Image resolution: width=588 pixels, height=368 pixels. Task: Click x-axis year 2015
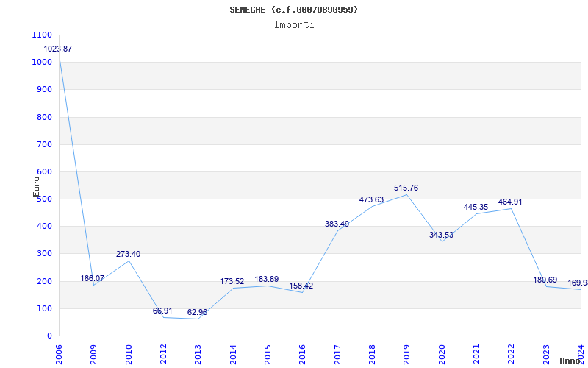[268, 355]
